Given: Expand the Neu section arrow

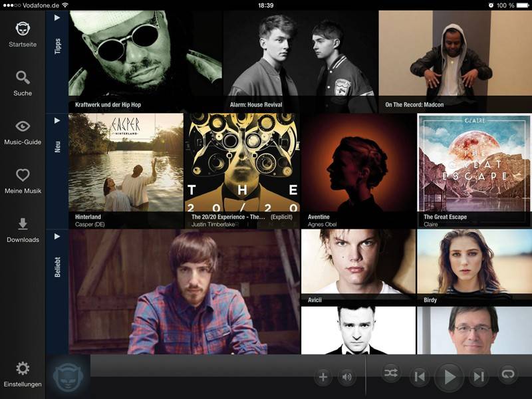Looking at the screenshot, I should (57, 120).
